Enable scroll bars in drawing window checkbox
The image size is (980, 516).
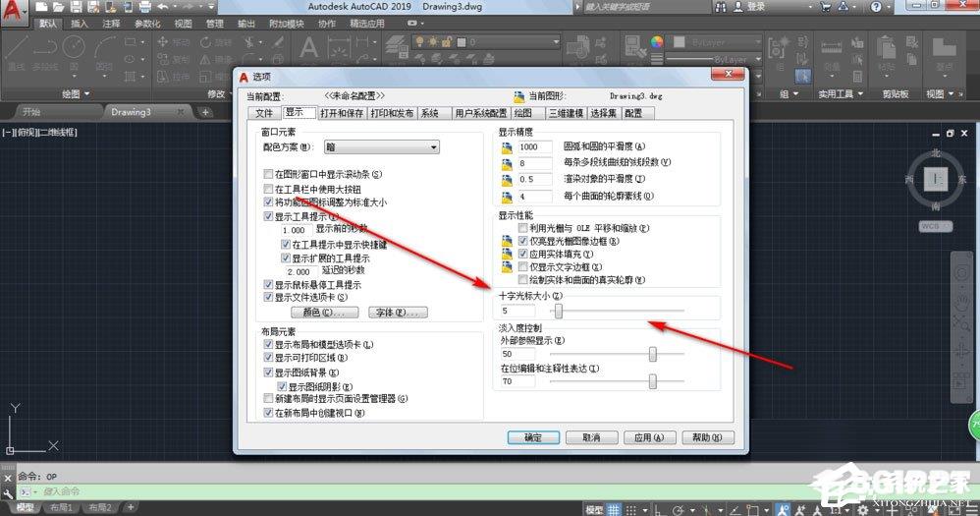[x=268, y=174]
